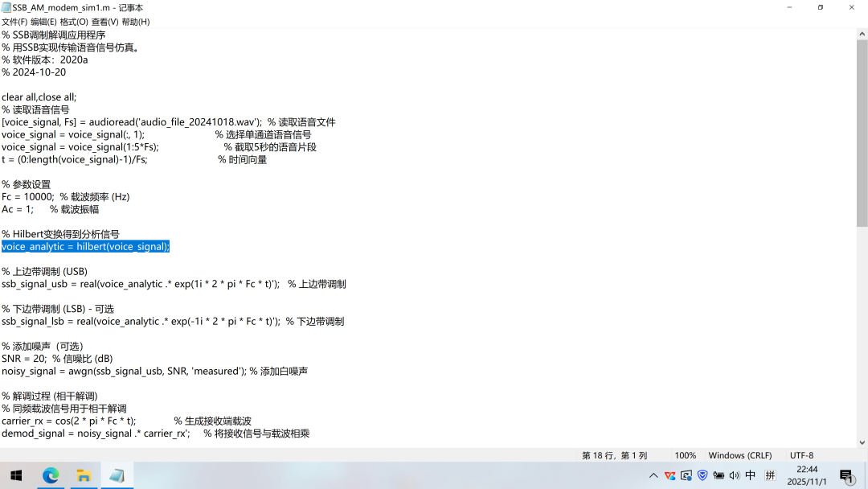Click the ssb_signal_usb assignment line
Viewport: 868px width, 489px height.
click(174, 284)
